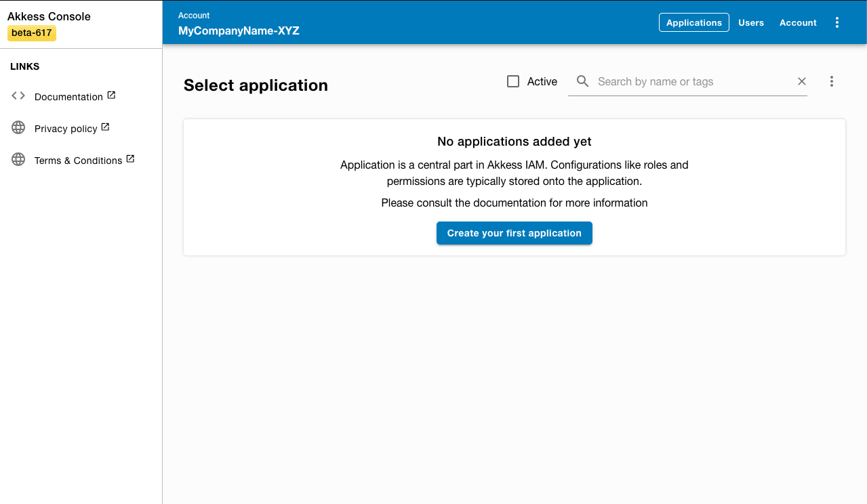Clear the search using the X icon
Screen dimensions: 867x504
coord(801,81)
